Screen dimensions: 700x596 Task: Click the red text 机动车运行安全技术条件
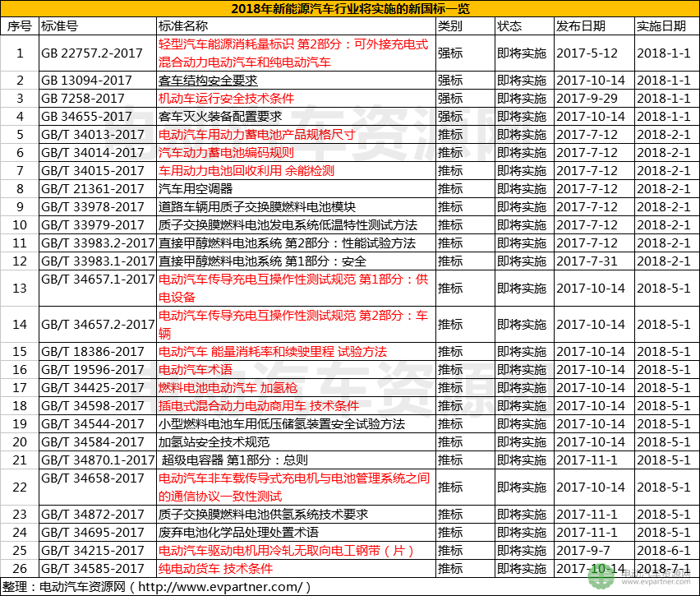tap(226, 99)
